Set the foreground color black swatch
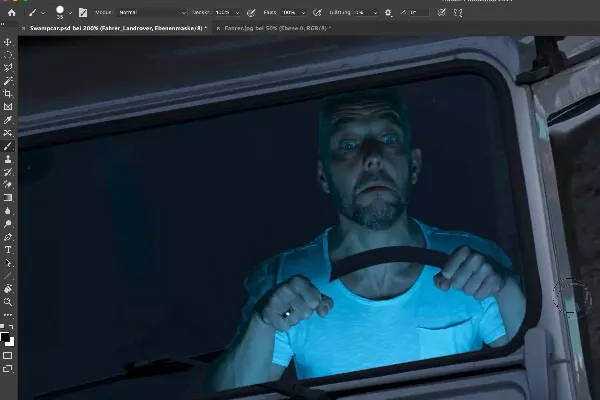This screenshot has height=400, width=600. (x=5, y=336)
